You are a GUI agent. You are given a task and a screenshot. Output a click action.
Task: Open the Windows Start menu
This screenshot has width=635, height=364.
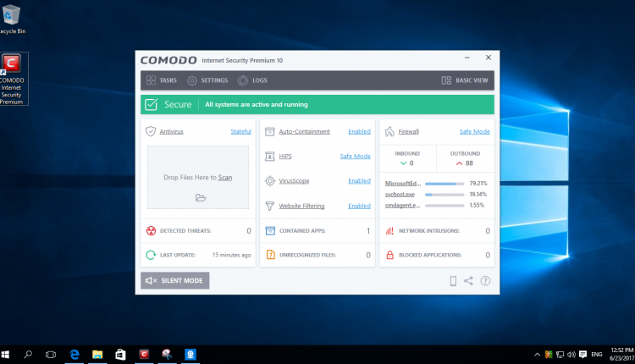point(5,355)
